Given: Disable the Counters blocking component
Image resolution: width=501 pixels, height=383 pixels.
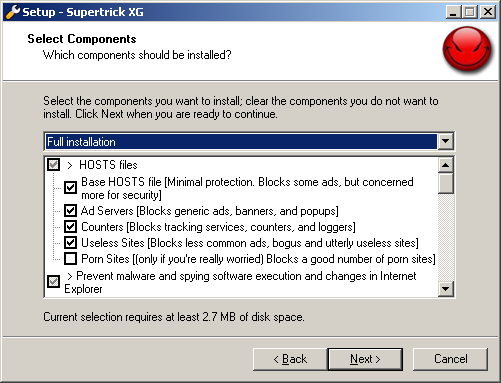Looking at the screenshot, I should tap(70, 227).
